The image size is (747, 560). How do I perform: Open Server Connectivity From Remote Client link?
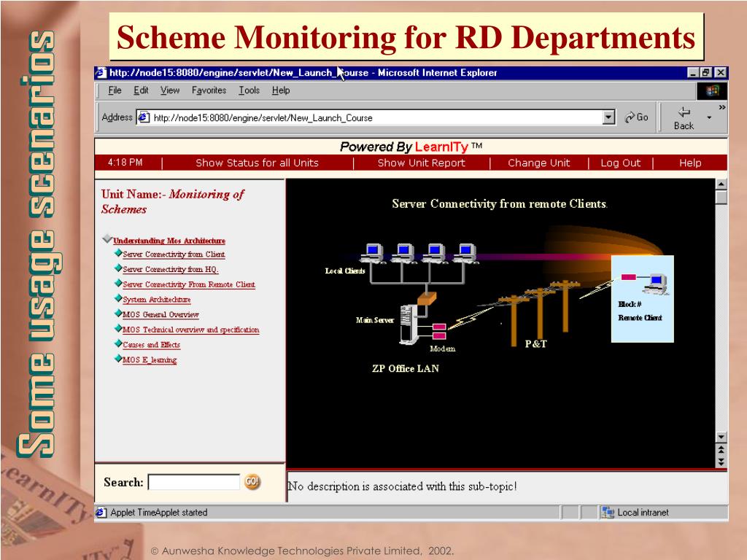pos(189,285)
